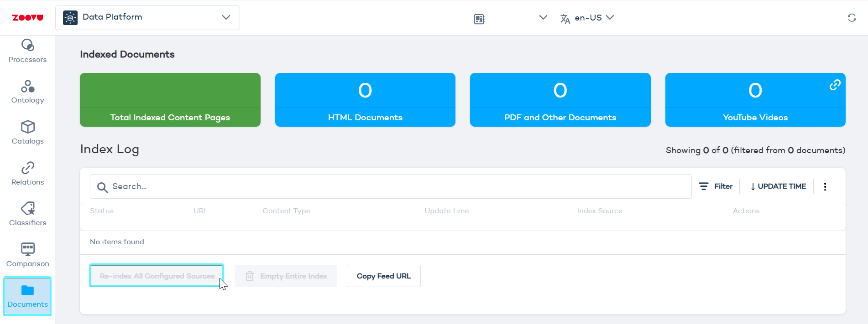Open the en-US language dropdown
The width and height of the screenshot is (868, 324).
click(587, 18)
